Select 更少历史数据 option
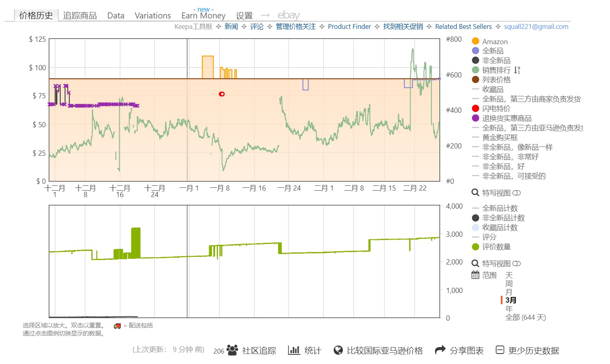This screenshot has width=610, height=364. (533, 350)
